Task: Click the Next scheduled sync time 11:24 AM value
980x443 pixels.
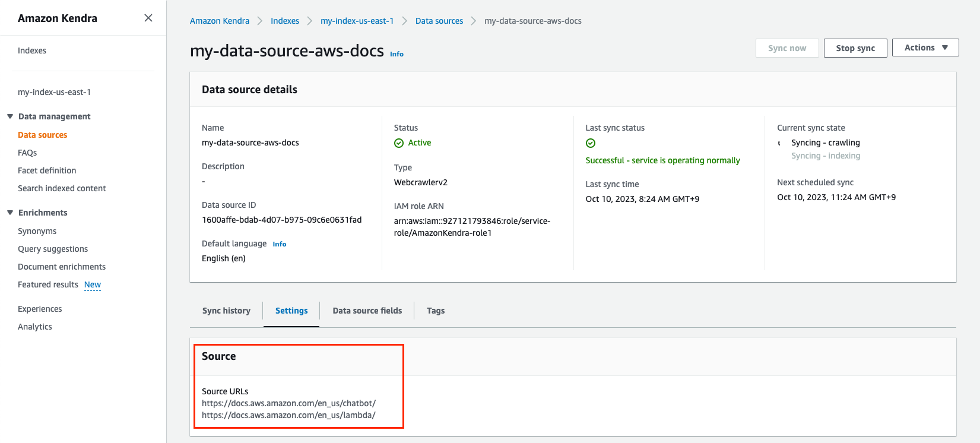Action: [836, 197]
